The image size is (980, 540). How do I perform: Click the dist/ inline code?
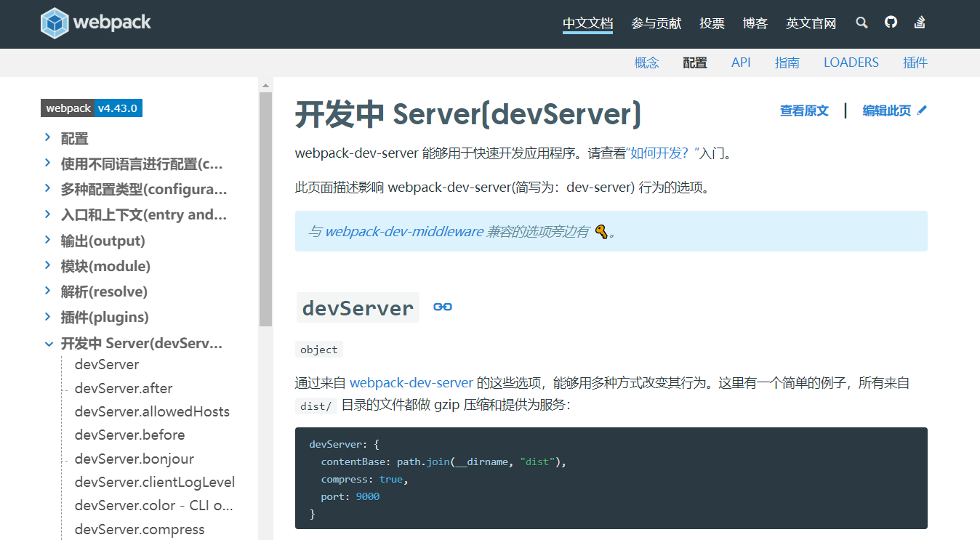[316, 406]
